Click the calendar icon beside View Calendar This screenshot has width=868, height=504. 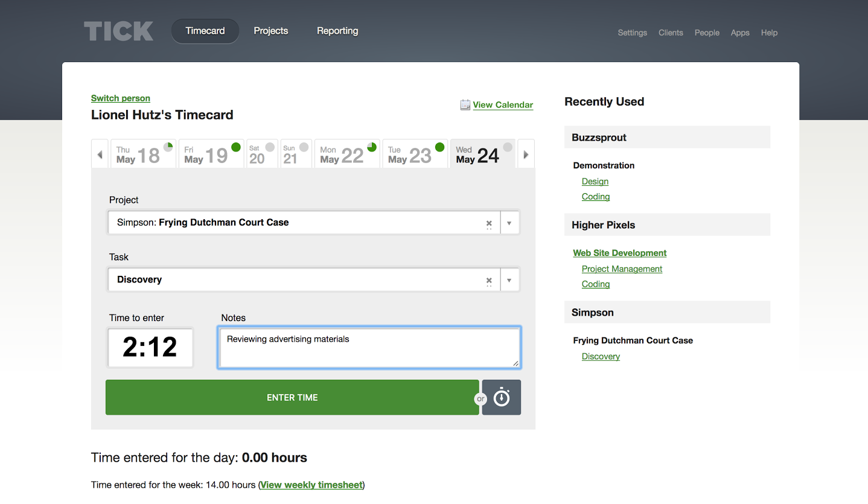pyautogui.click(x=465, y=105)
